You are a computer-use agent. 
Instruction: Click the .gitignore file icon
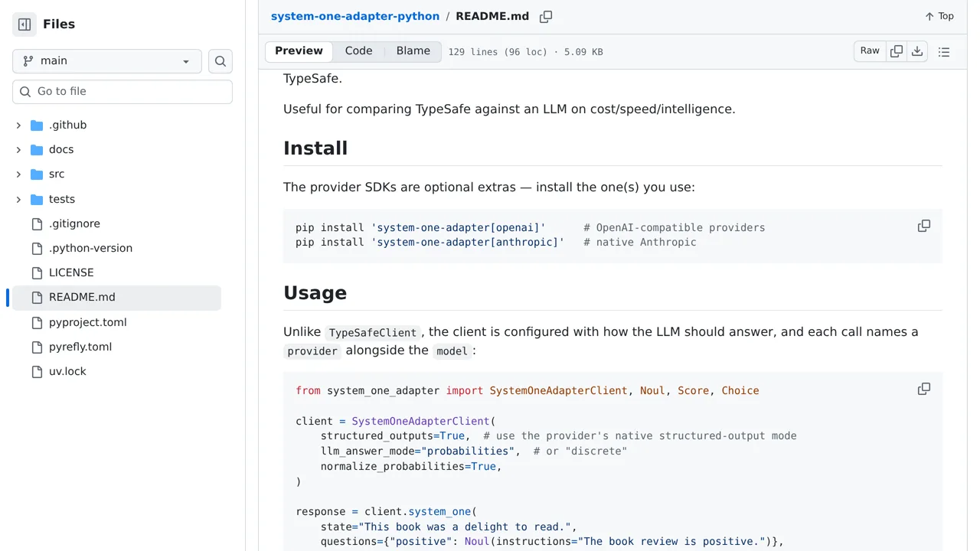[x=37, y=224]
